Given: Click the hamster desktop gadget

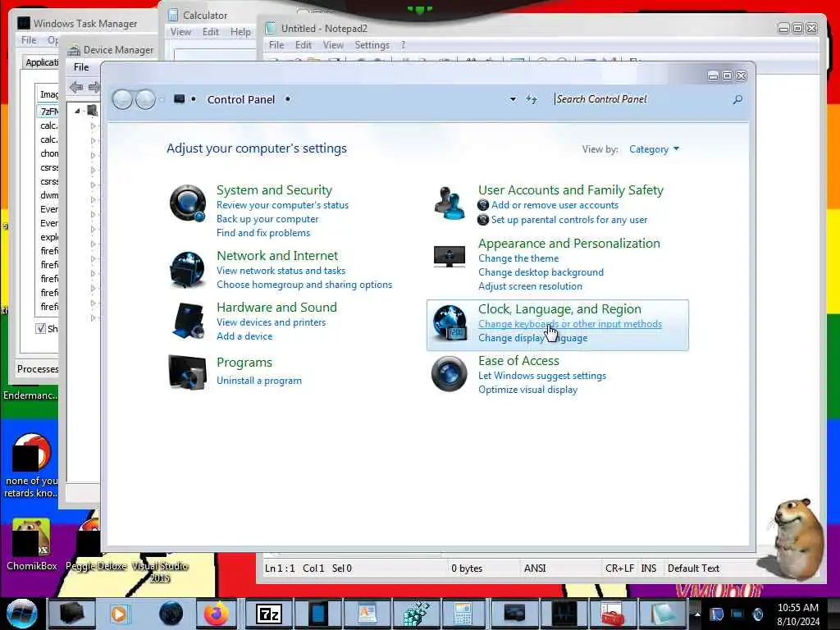Looking at the screenshot, I should pos(795,539).
